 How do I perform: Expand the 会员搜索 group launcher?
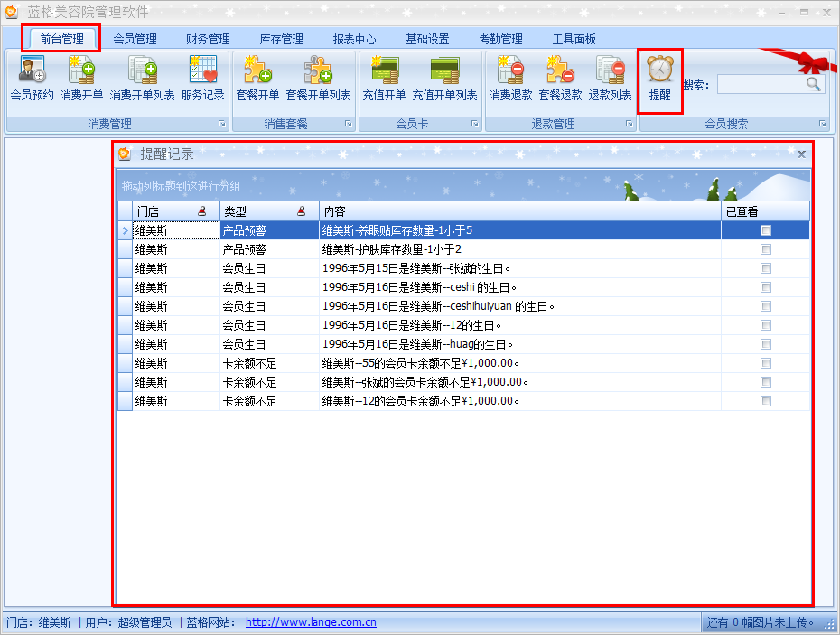coord(822,125)
